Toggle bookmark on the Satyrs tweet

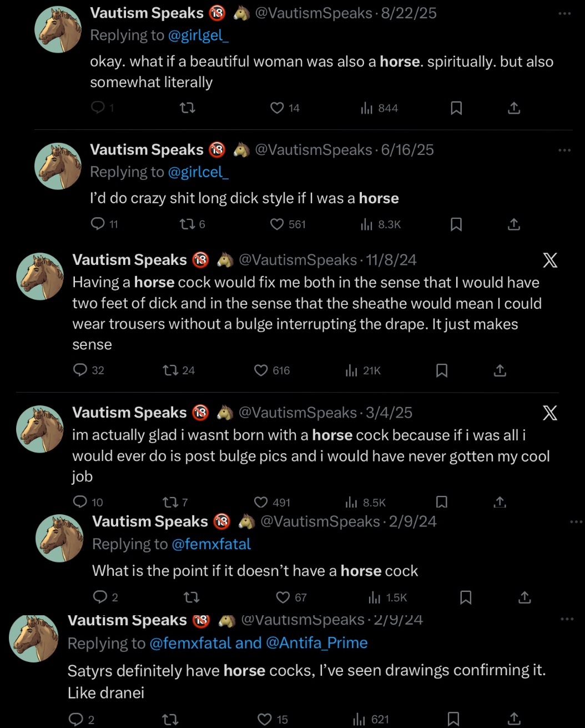(x=453, y=719)
